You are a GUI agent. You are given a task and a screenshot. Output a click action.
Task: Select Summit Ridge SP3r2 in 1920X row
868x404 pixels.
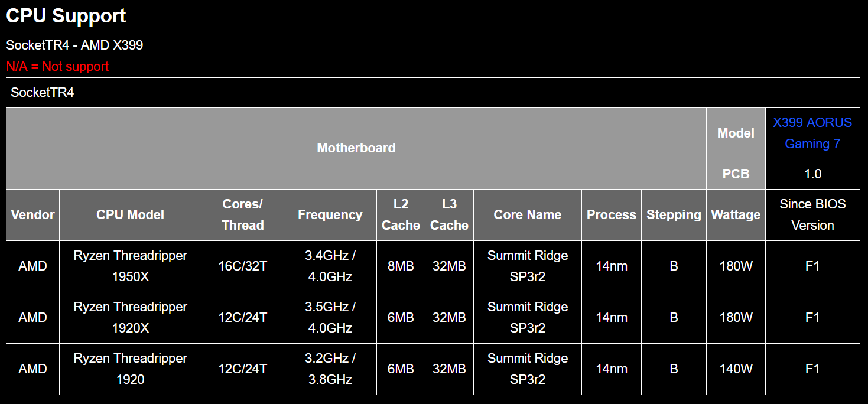click(x=528, y=318)
